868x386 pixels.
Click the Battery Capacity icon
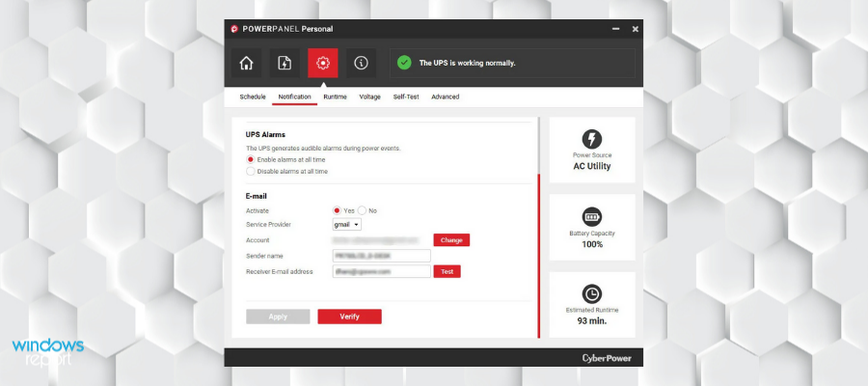tap(592, 216)
